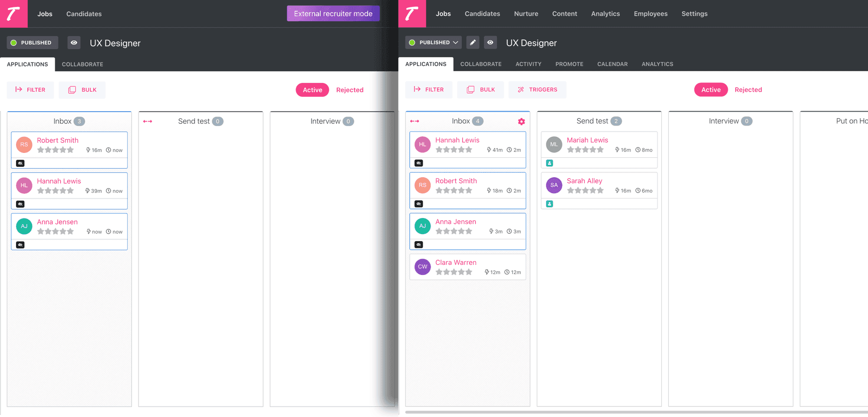Click the pencil edit icon beside UX Designer
The height and width of the screenshot is (417, 868).
pyautogui.click(x=473, y=43)
